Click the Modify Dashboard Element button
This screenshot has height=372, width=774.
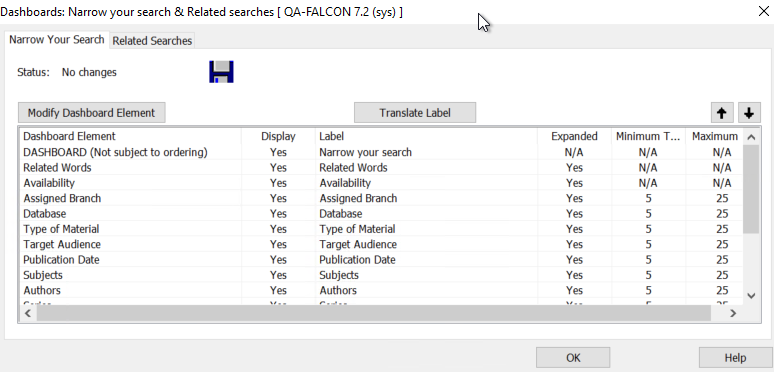91,113
